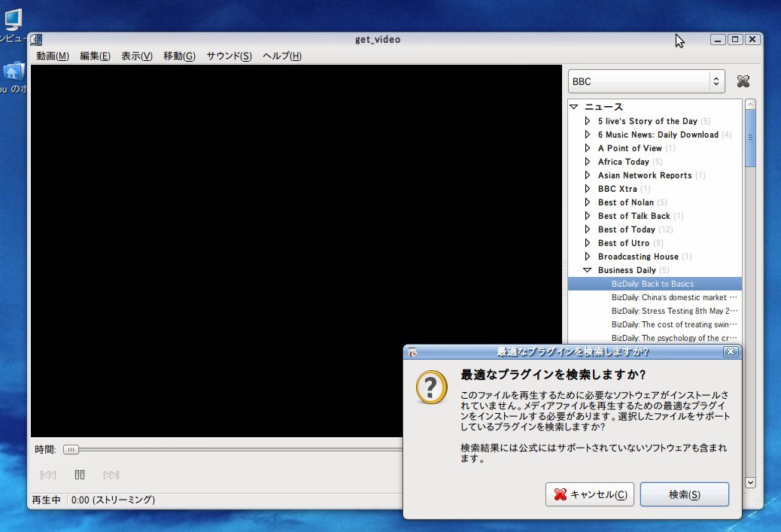Expand 6 Music News: Daily Download
Screen dimensions: 781x532
[588, 134]
